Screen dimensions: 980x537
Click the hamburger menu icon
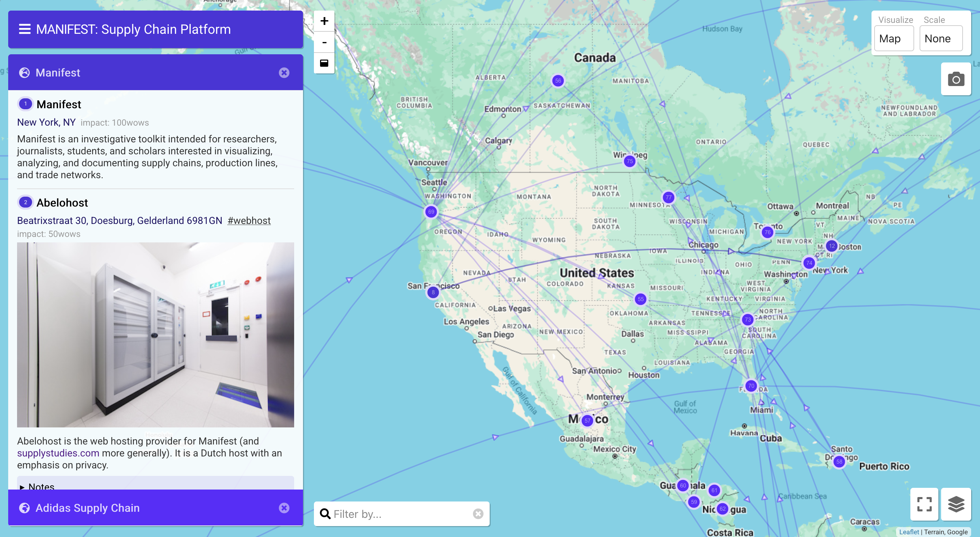[x=24, y=28]
